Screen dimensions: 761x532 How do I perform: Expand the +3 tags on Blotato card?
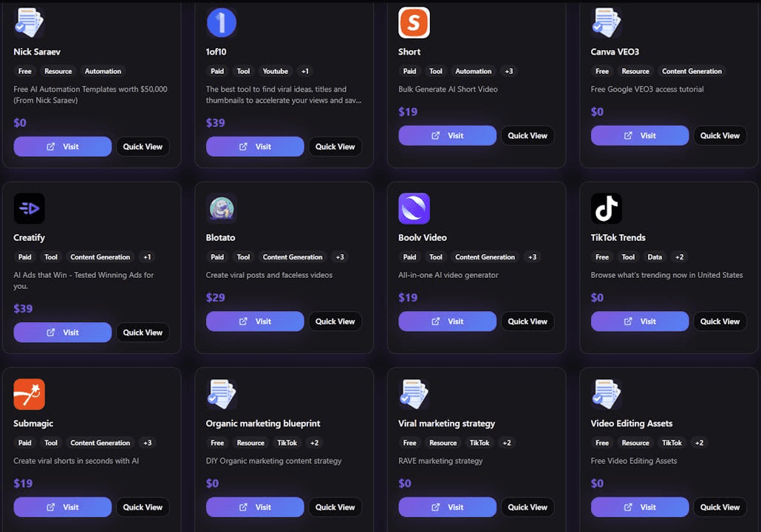(340, 257)
